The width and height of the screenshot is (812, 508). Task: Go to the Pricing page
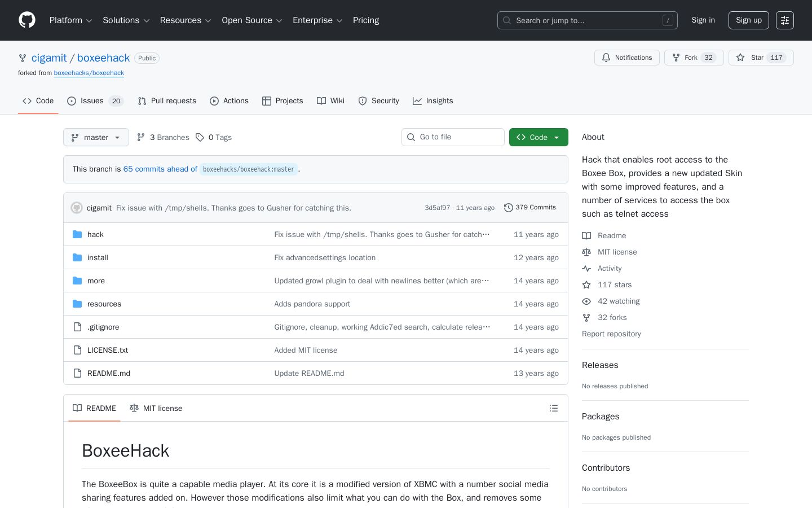tap(366, 20)
